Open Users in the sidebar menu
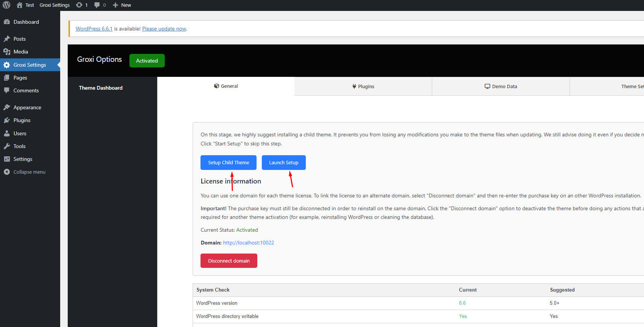Screen dimensions: 644x327 (x=30, y=133)
